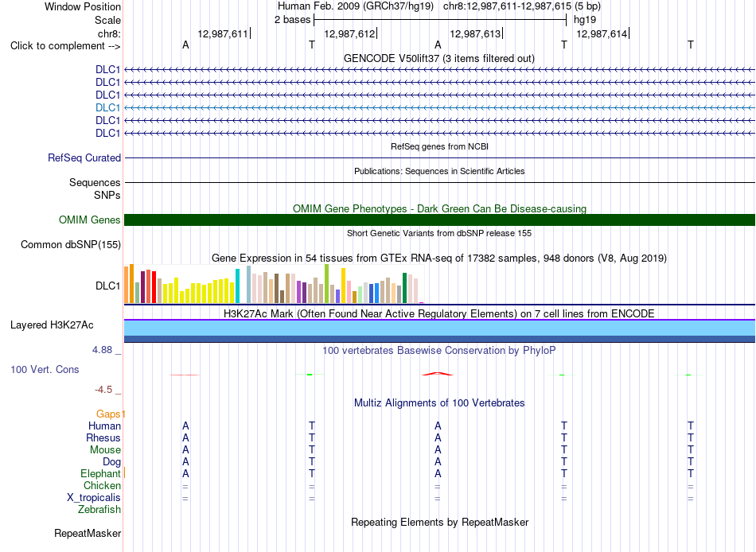
Task: Click the 'Window Position' track label
Action: (83, 6)
